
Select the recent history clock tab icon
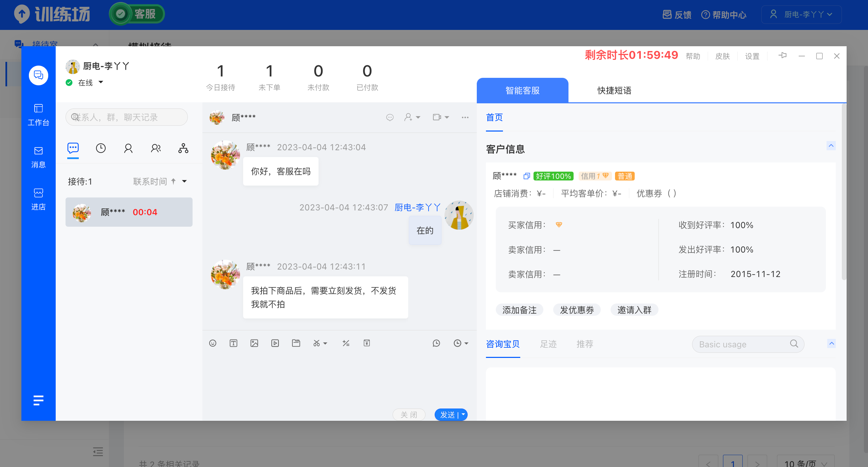pyautogui.click(x=101, y=148)
